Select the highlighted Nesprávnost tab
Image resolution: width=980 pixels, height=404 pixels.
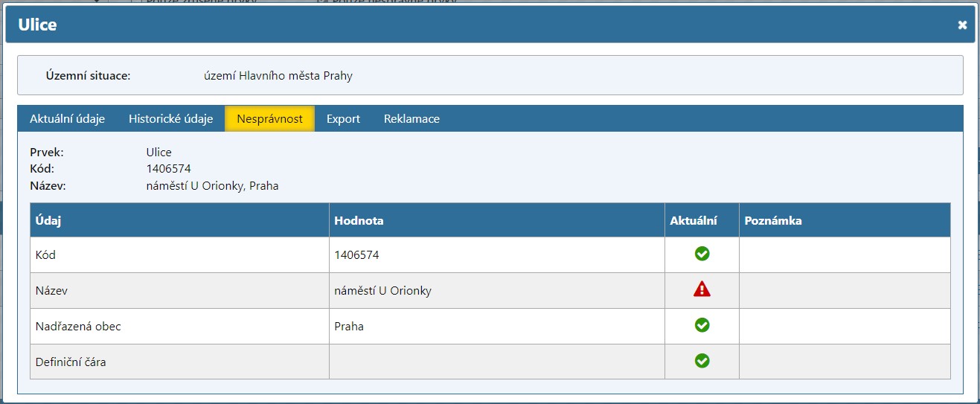tap(269, 119)
